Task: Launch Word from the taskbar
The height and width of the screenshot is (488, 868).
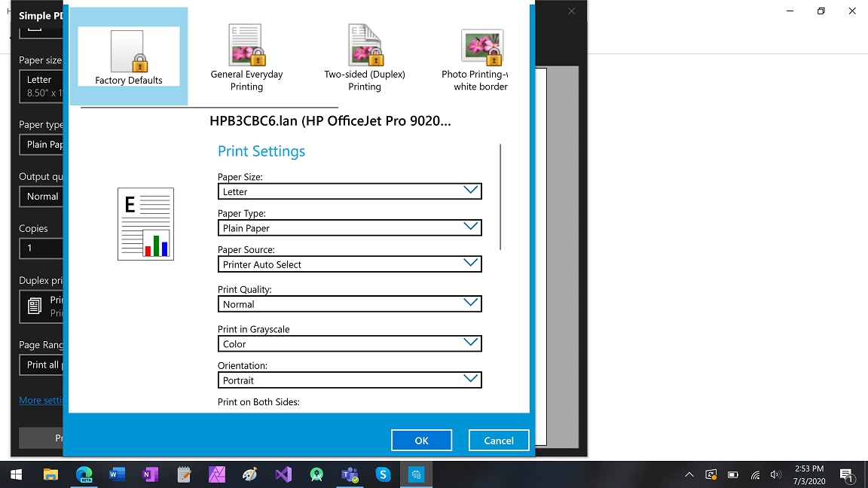Action: pyautogui.click(x=117, y=474)
